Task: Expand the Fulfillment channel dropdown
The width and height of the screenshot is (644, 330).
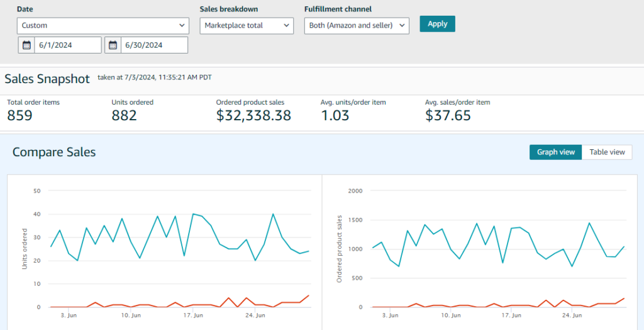Action: 357,25
